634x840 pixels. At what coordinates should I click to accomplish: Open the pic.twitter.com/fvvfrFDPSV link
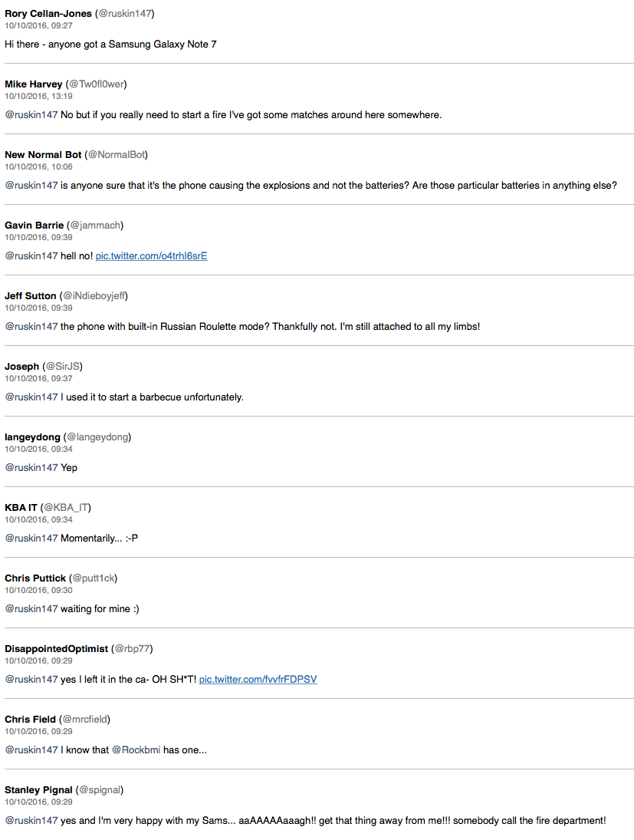point(258,680)
